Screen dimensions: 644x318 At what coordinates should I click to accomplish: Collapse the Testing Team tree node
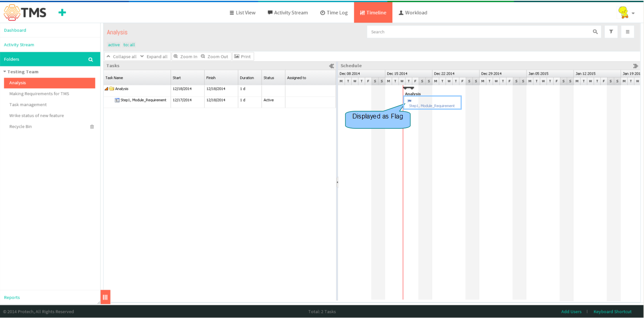pos(5,72)
